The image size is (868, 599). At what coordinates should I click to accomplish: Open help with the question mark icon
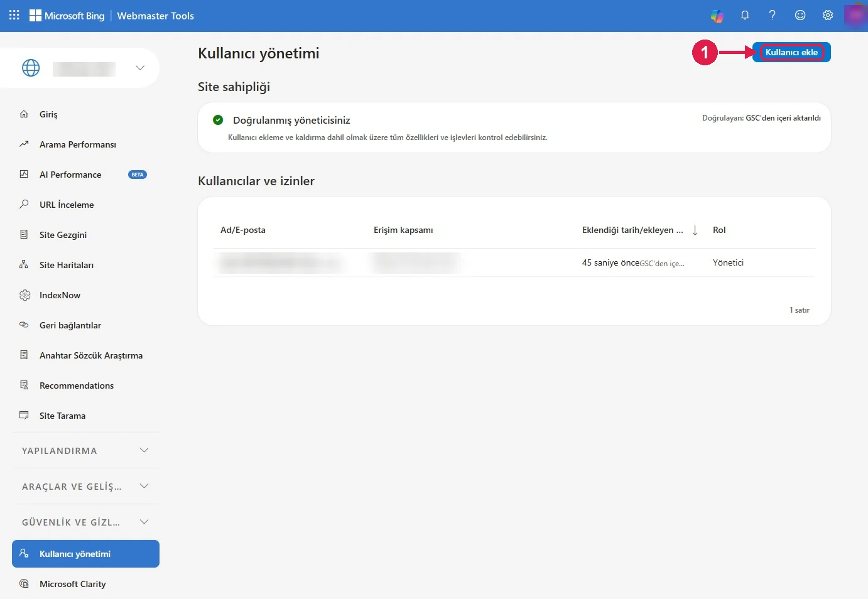tap(773, 15)
